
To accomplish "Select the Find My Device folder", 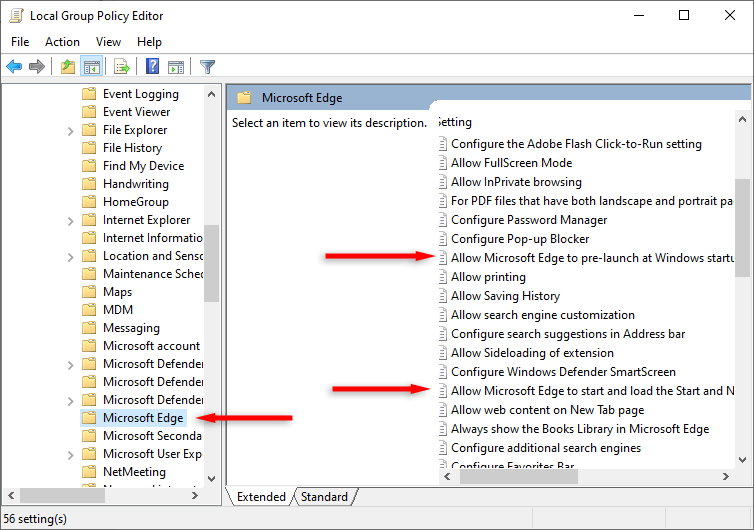I will click(x=143, y=166).
